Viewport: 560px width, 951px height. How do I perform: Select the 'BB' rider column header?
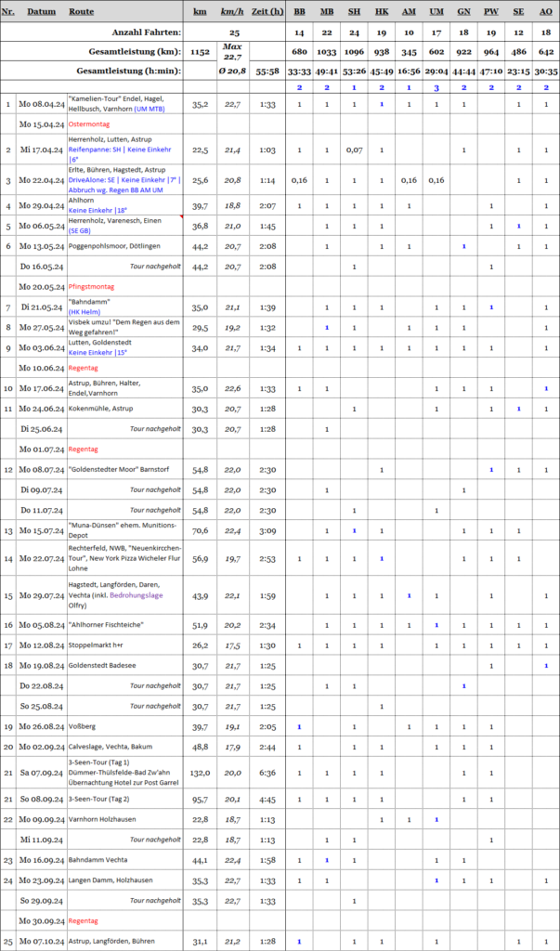[299, 11]
